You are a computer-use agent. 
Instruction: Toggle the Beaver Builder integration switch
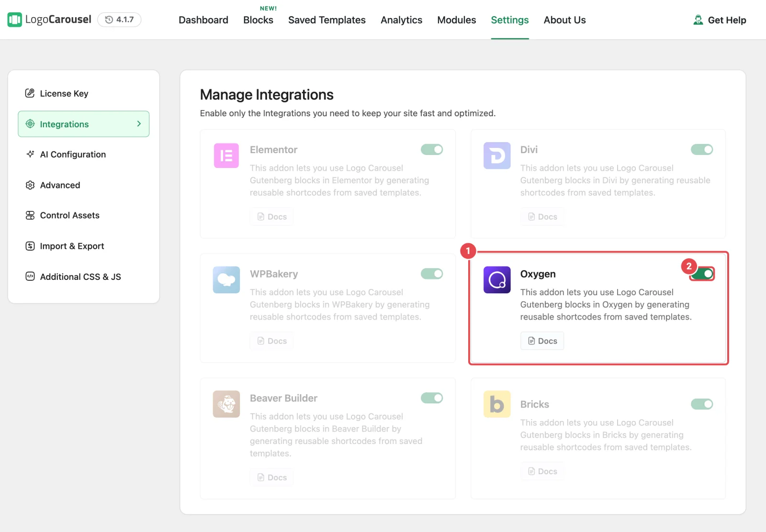pos(432,398)
